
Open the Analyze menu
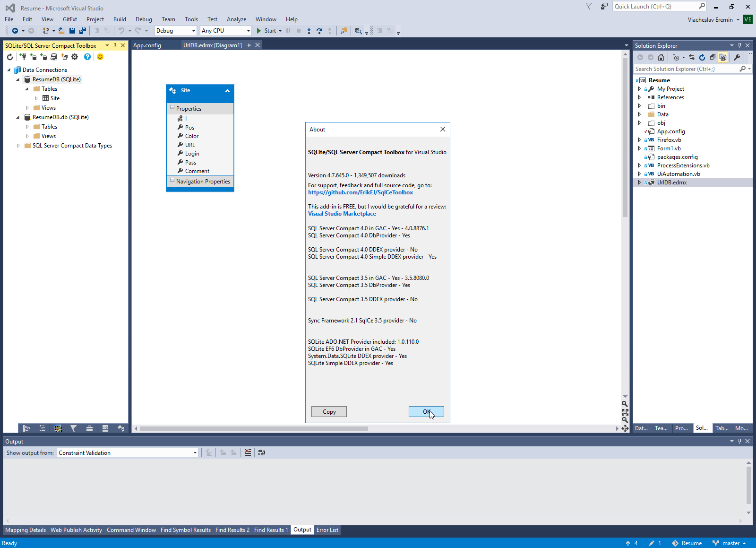(x=236, y=19)
